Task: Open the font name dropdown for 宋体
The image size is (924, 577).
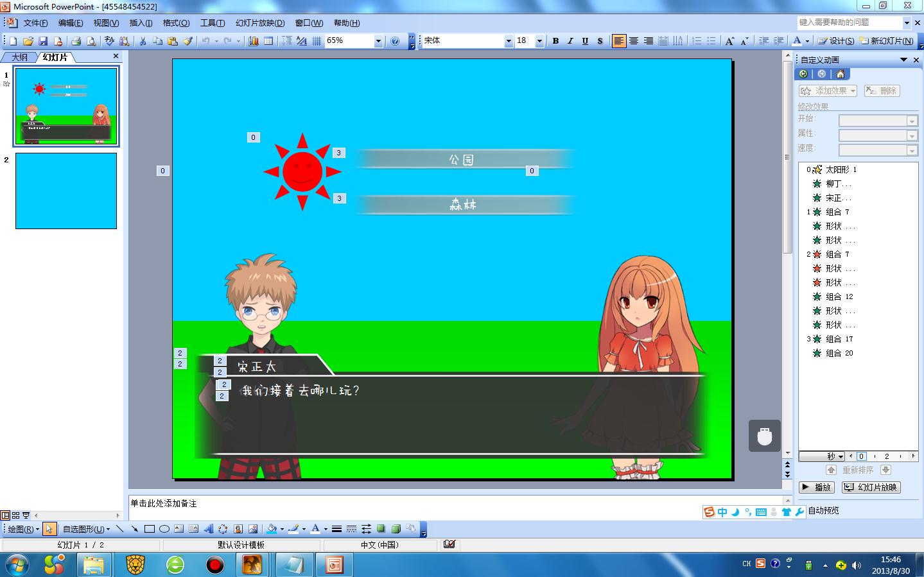Action: 509,41
